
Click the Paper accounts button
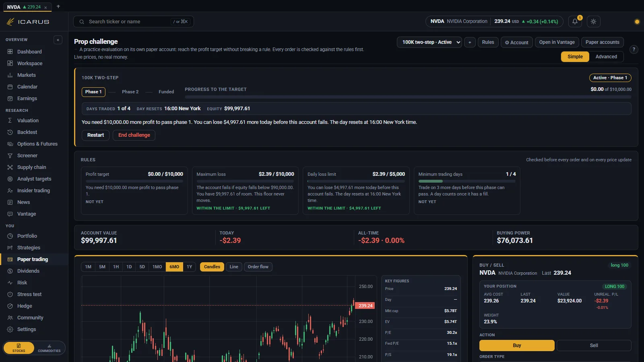(603, 42)
